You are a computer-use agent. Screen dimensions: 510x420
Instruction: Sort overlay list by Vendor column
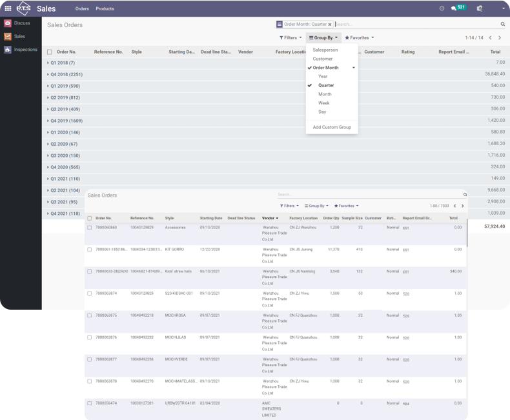click(270, 218)
